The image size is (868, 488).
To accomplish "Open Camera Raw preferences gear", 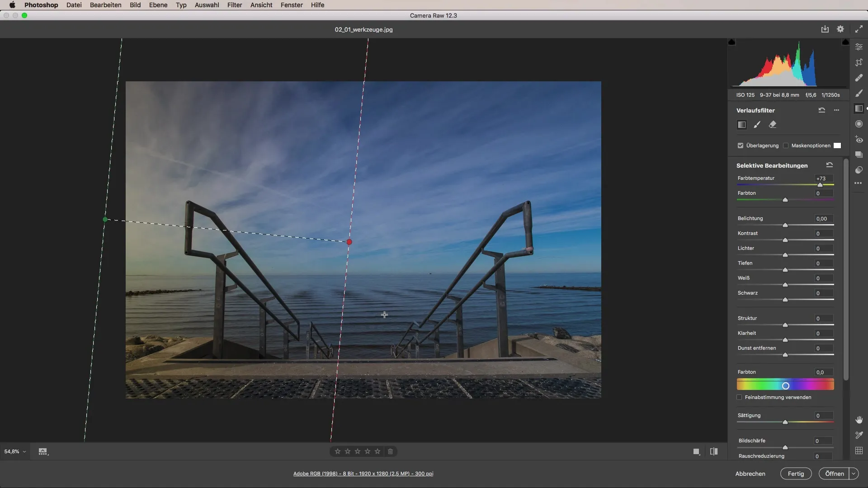I will [840, 29].
